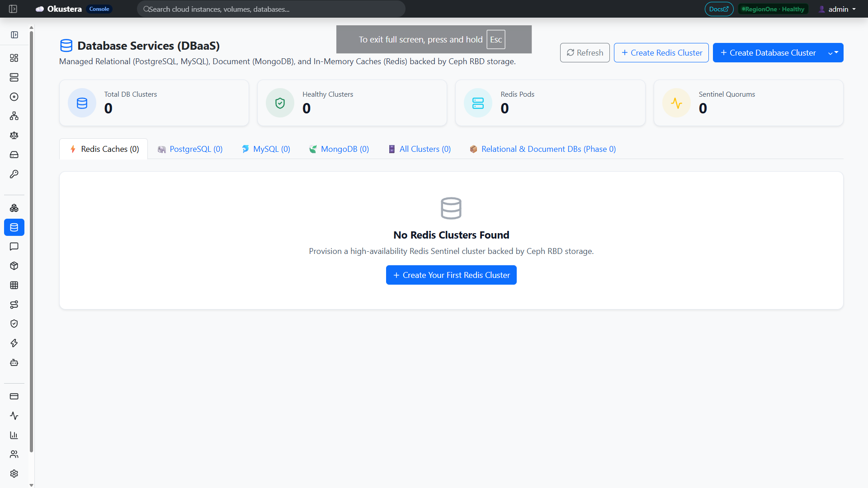Viewport: 868px width, 488px height.
Task: Open the admin user menu
Action: 838,9
